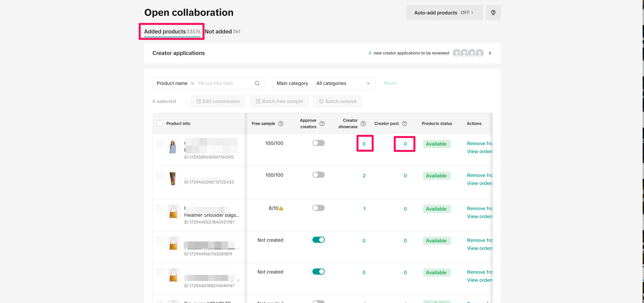Open the Product name search type dropdown
This screenshot has width=644, height=303.
[x=175, y=83]
